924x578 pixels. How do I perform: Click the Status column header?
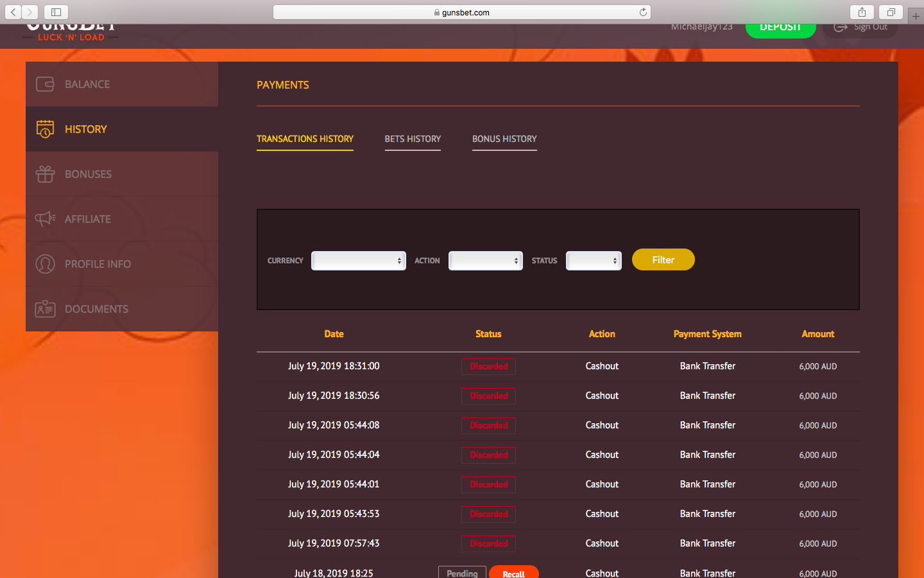488,334
